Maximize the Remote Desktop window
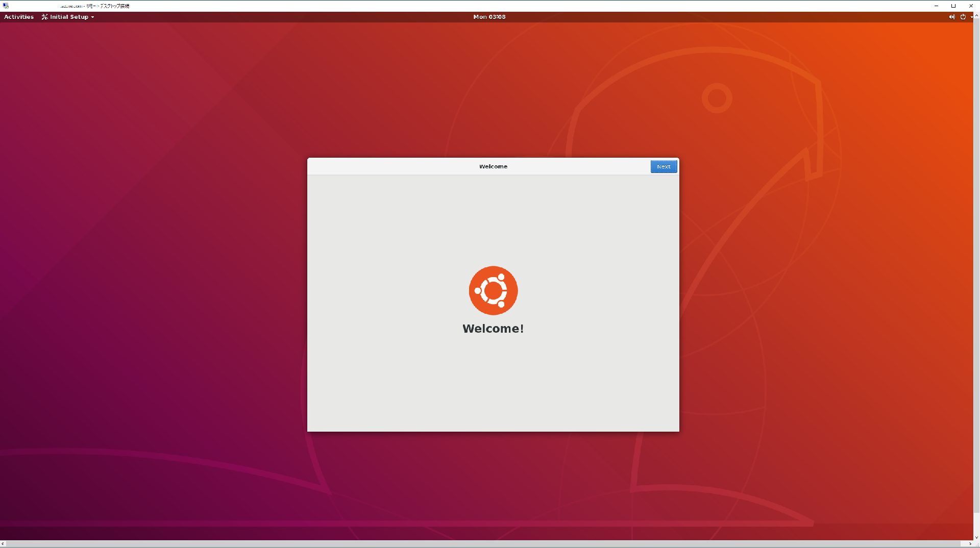Screen dimensions: 980x548 [x=953, y=6]
